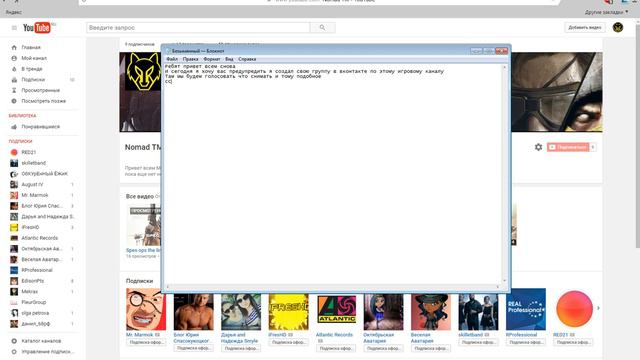Image resolution: width=640 pixels, height=360 pixels.
Task: Open the Формат menu in Notepad
Action: [x=211, y=59]
